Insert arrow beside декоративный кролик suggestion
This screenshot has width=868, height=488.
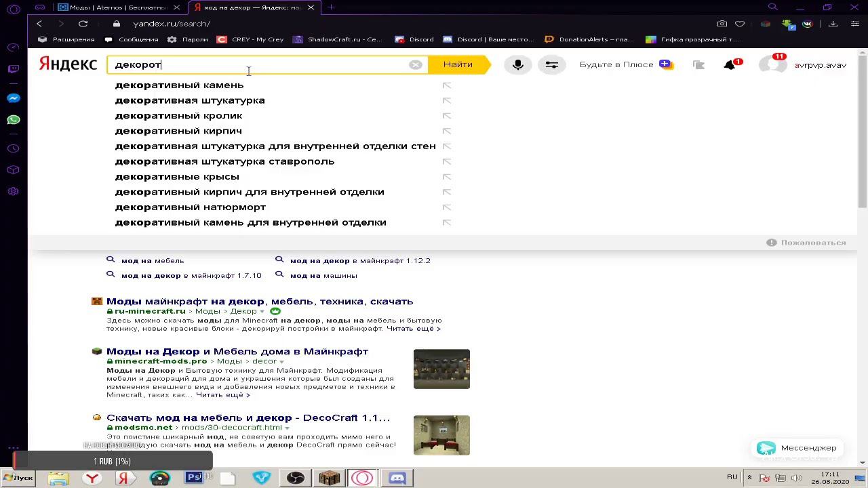[447, 115]
